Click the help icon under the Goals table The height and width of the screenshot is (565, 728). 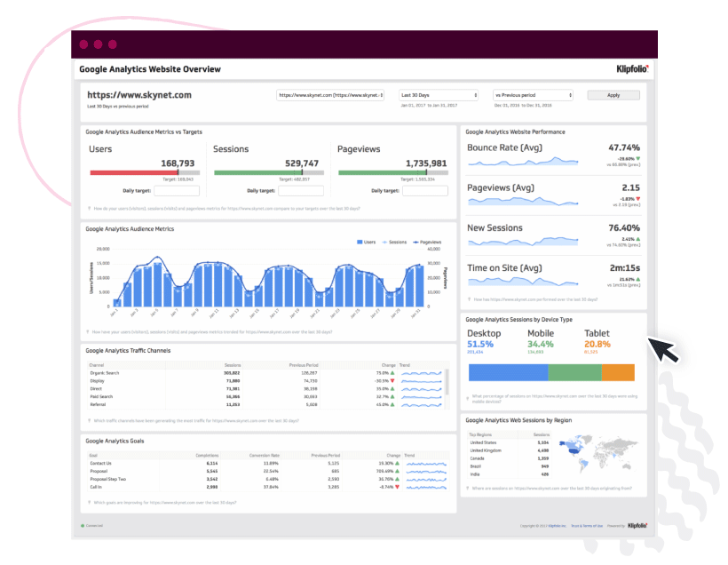(89, 503)
